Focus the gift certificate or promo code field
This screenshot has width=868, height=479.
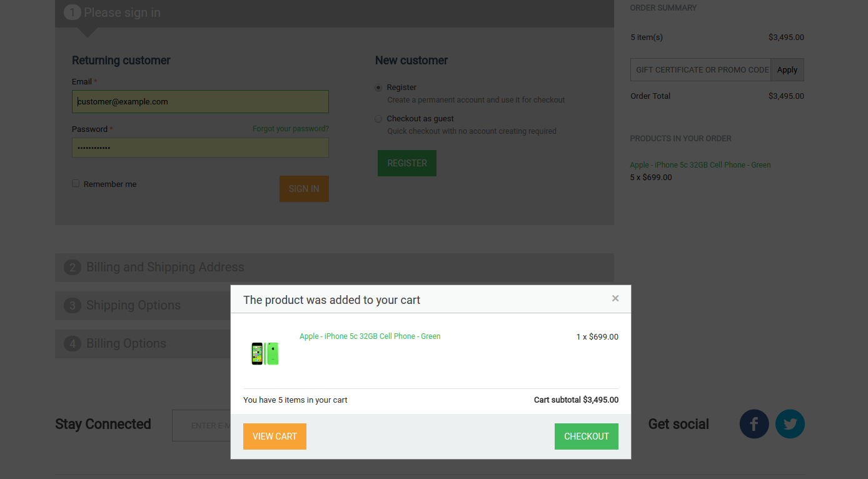click(700, 70)
